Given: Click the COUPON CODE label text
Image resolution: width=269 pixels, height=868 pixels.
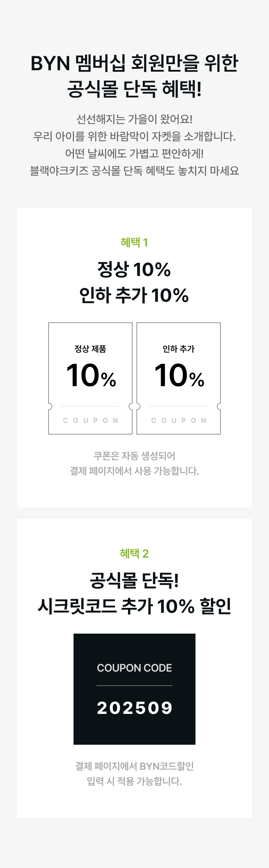Looking at the screenshot, I should click(x=134, y=668).
